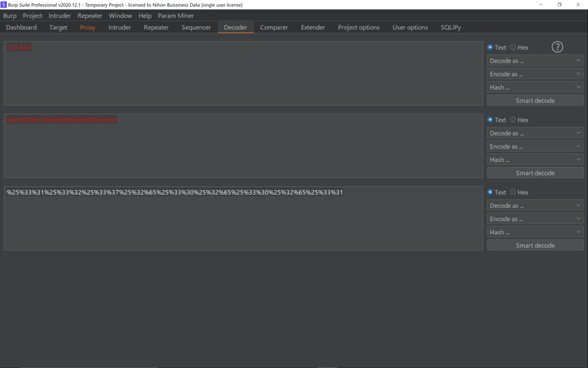Viewport: 588px width, 368px height.
Task: Switch to the Intruder tab
Action: [120, 27]
